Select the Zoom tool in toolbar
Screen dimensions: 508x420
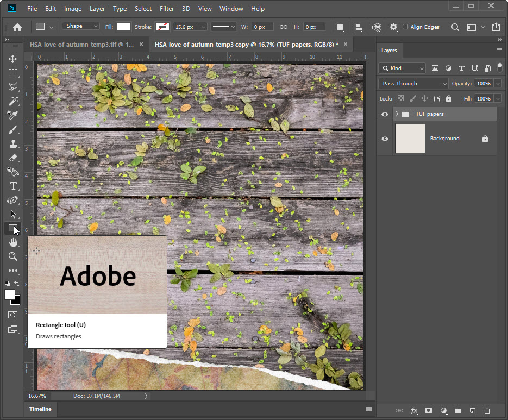[x=12, y=256]
